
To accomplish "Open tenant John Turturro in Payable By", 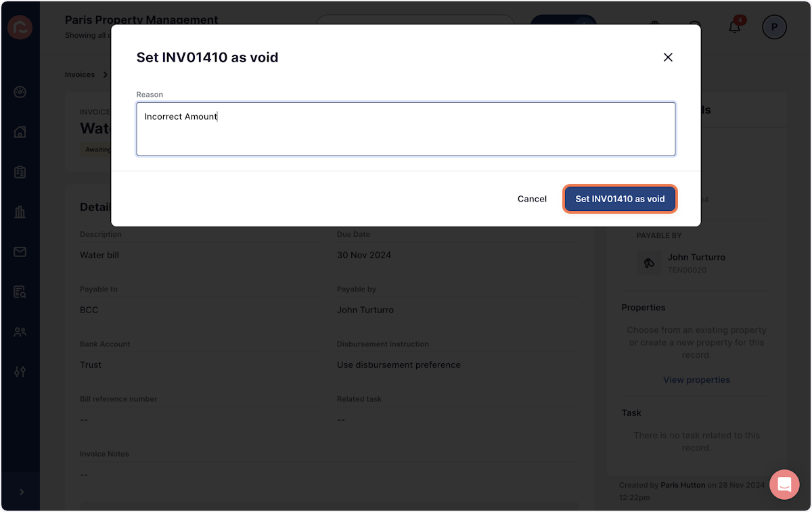I will pos(696,258).
